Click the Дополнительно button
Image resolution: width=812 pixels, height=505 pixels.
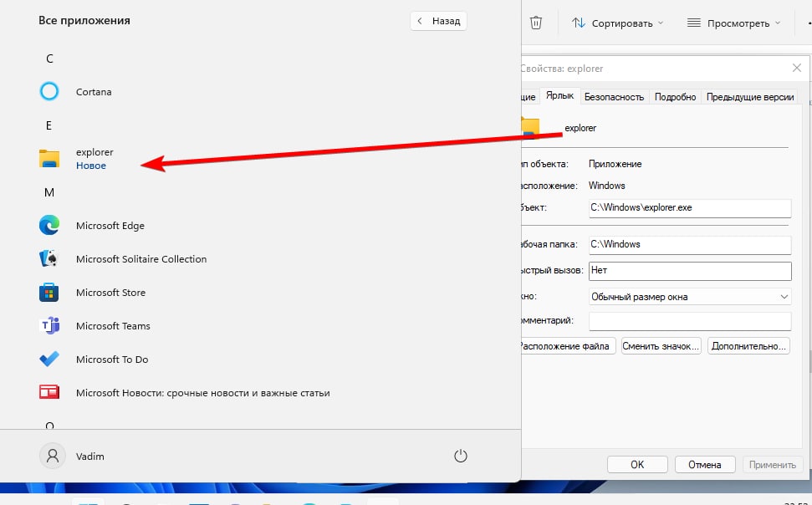tap(748, 346)
